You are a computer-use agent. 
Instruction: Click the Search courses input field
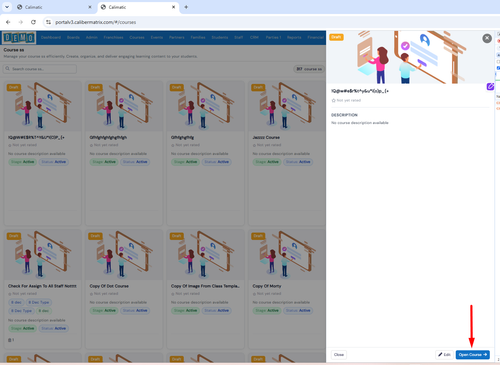(x=40, y=69)
